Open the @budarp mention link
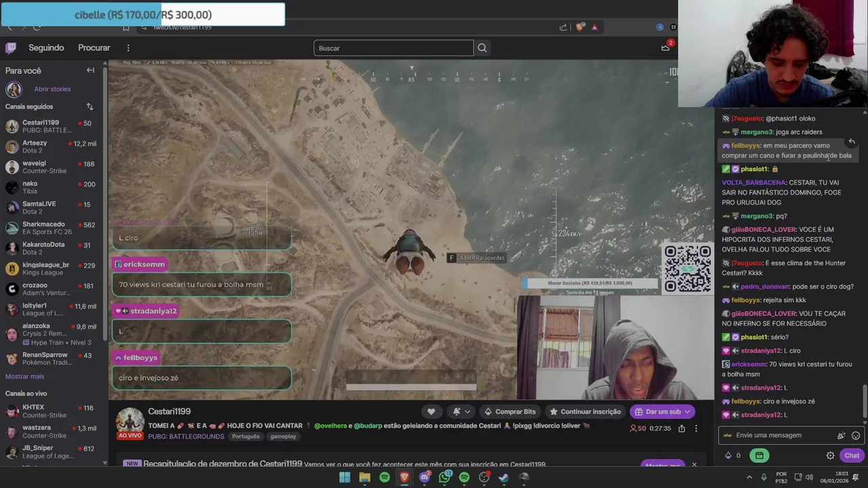 point(368,426)
